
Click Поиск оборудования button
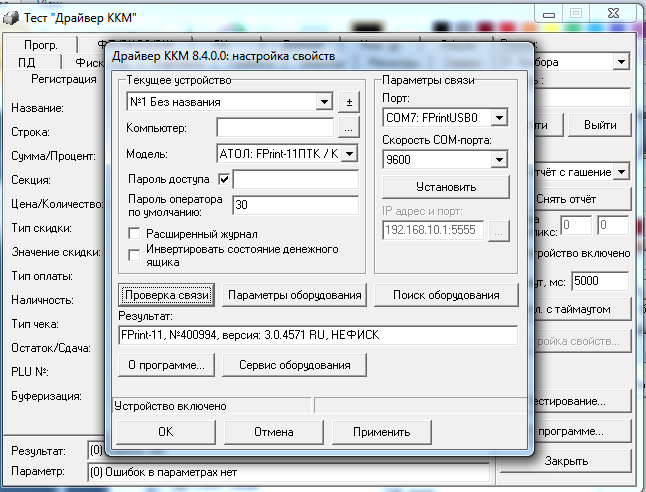(446, 295)
